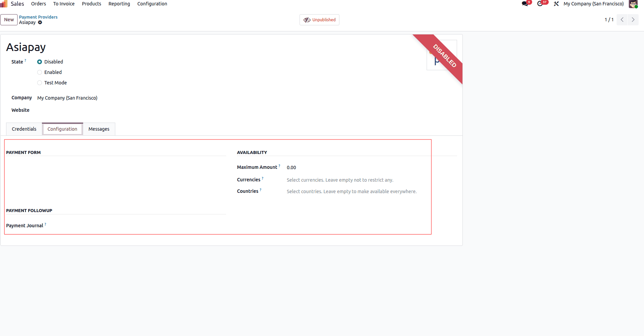Click the New button
The image size is (644, 336).
coord(9,20)
